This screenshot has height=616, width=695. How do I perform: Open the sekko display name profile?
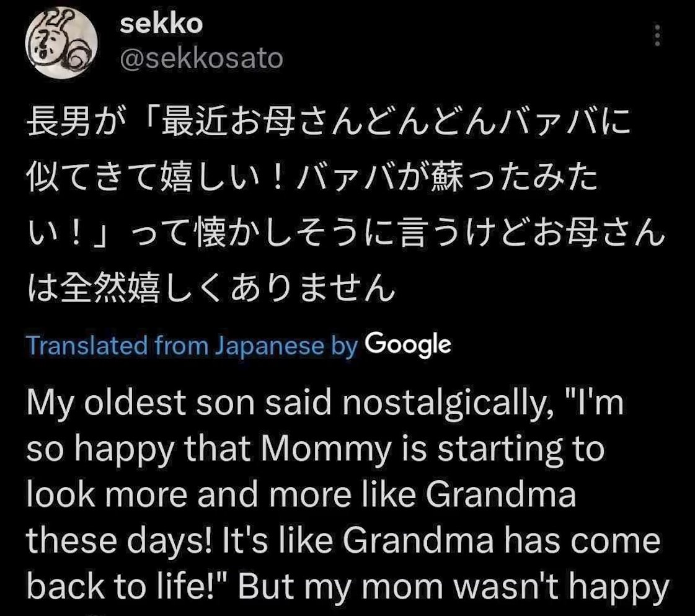point(161,23)
